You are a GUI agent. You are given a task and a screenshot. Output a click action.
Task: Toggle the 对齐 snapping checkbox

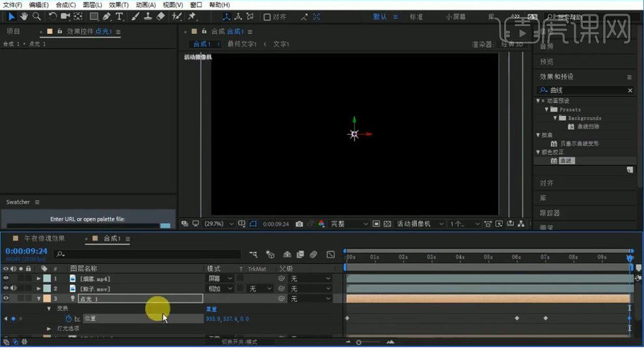click(267, 17)
